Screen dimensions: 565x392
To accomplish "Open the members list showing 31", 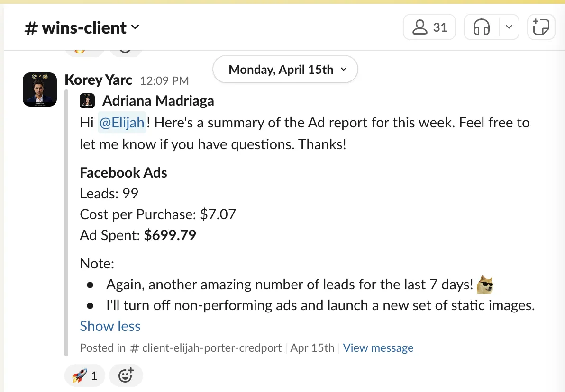I will pyautogui.click(x=429, y=27).
